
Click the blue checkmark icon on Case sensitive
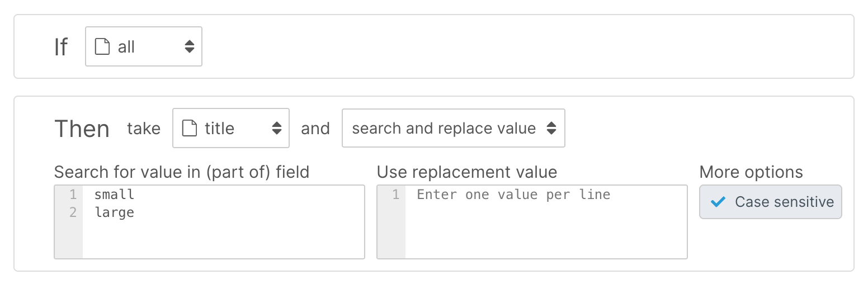point(718,202)
